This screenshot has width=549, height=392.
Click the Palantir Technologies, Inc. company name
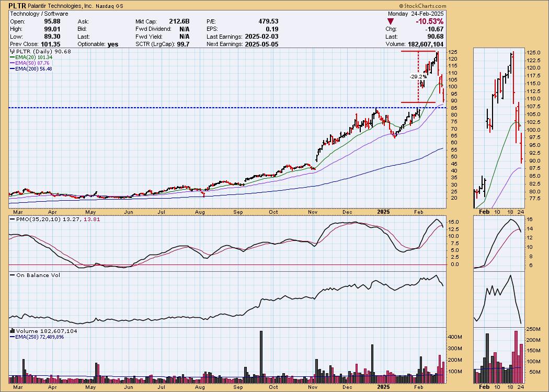point(60,6)
